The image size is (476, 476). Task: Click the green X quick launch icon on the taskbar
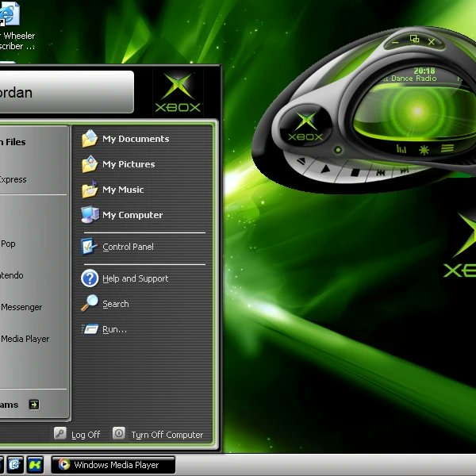(x=35, y=464)
